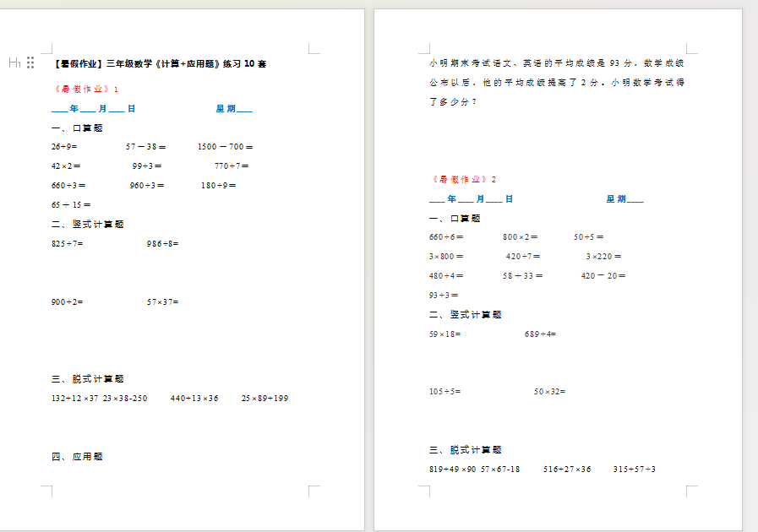
Task: Place cursor at 四、应用题 heading
Action: pyautogui.click(x=78, y=457)
